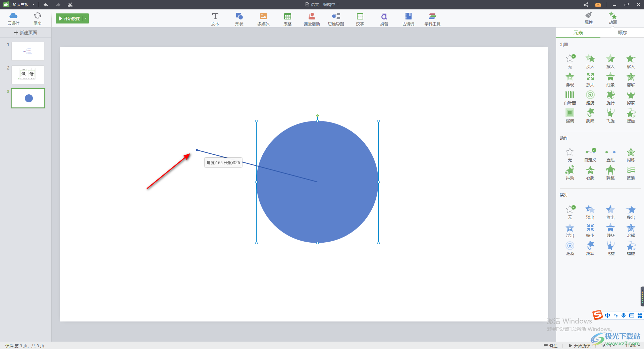Image resolution: width=644 pixels, height=349 pixels.
Task: Select 直线 straight line action
Action: point(610,155)
